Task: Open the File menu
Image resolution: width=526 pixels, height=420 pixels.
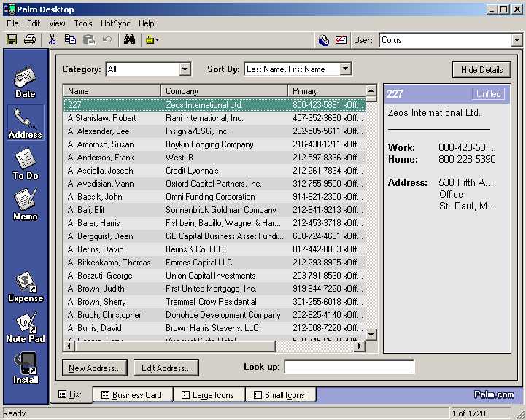Action: pos(12,23)
